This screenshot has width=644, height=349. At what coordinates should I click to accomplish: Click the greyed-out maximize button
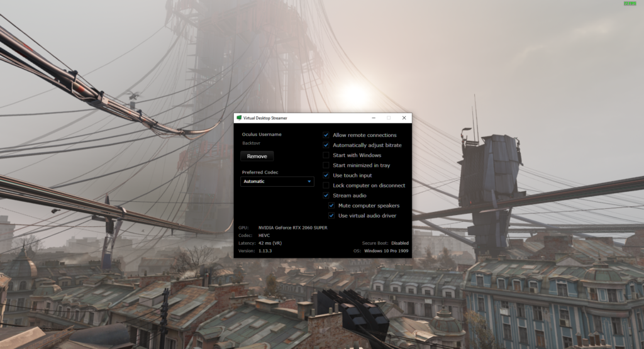389,118
